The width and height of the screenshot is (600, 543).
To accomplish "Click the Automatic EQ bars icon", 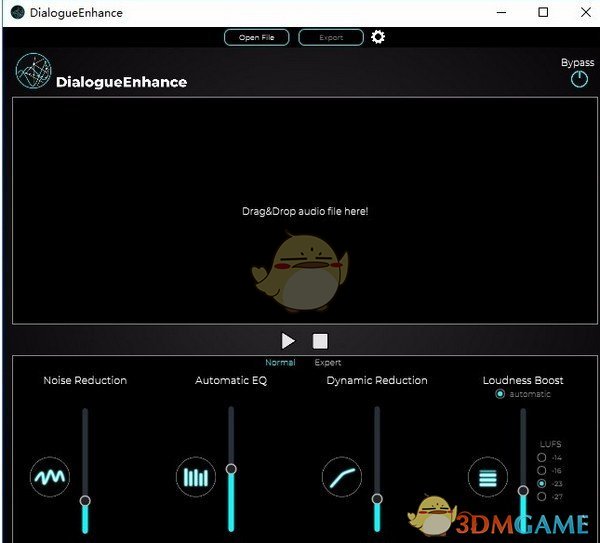I will [196, 477].
